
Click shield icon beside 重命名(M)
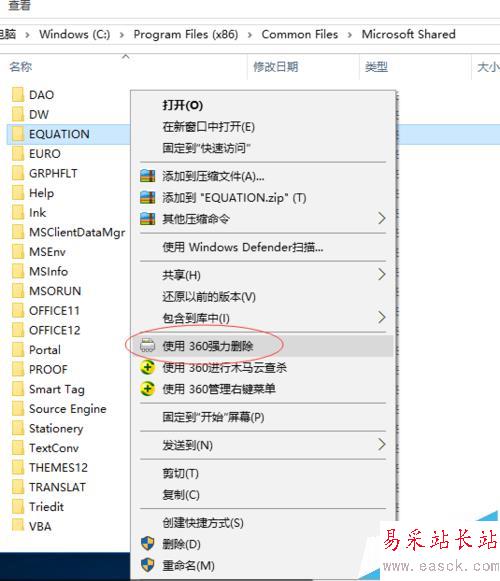148,565
